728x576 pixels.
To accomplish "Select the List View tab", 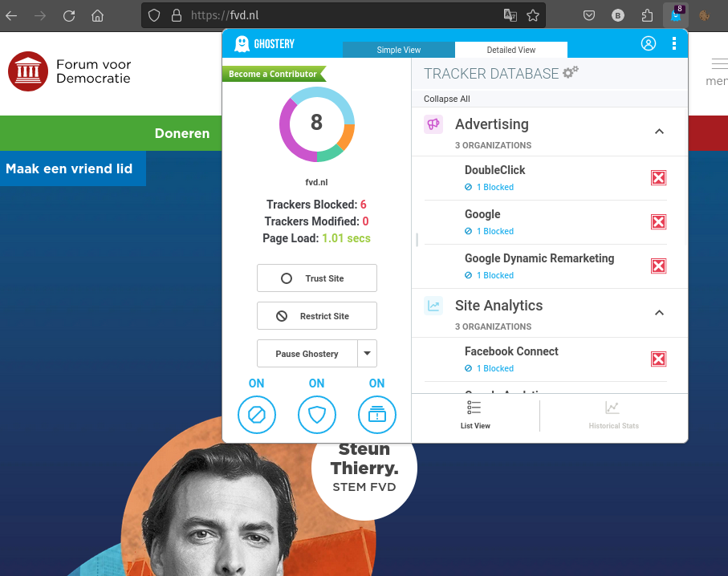I will pyautogui.click(x=475, y=416).
